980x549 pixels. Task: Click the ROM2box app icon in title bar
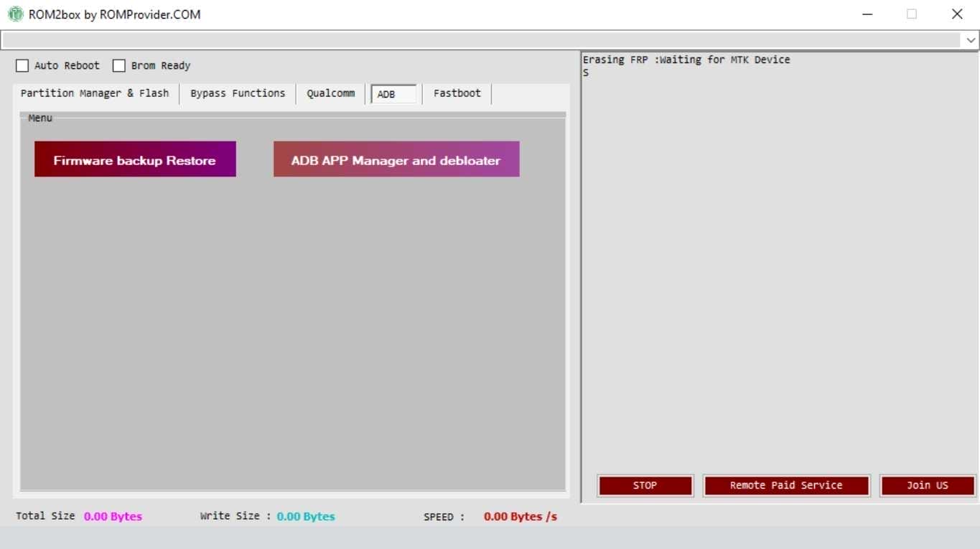coord(15,14)
